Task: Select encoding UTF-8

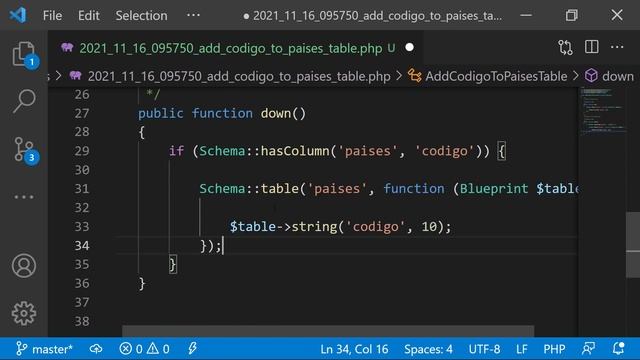Action: tap(484, 349)
